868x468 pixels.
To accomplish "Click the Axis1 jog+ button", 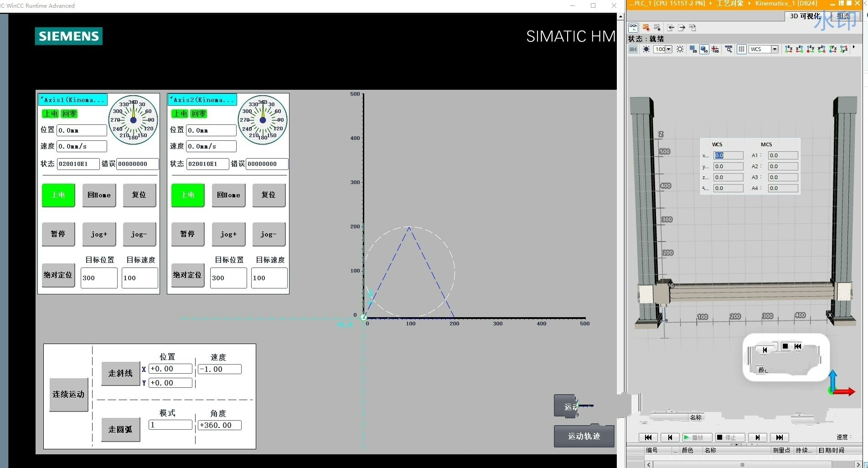I will 99,234.
